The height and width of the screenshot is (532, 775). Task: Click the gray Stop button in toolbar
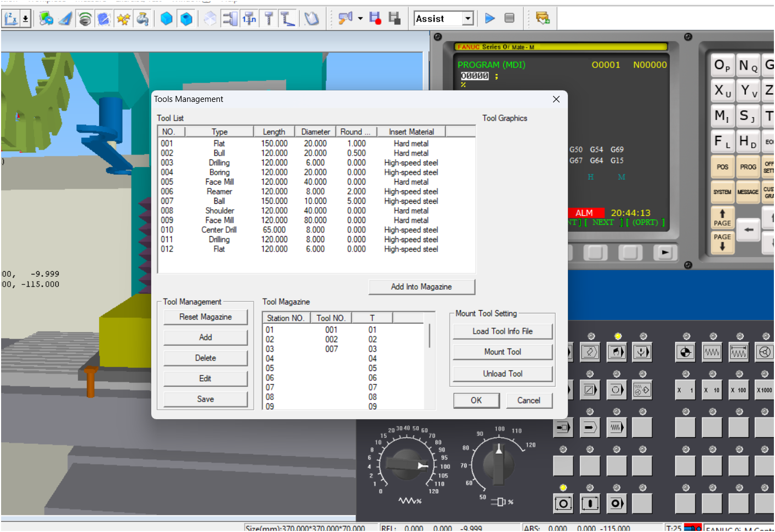[509, 18]
